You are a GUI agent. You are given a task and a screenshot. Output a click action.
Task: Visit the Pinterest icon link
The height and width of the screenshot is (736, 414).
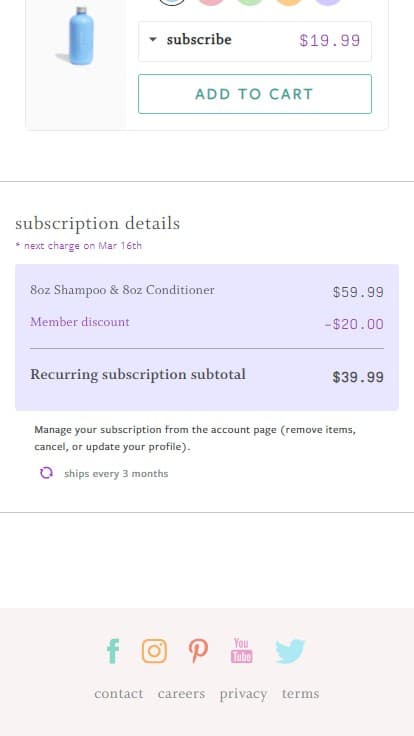click(x=199, y=651)
